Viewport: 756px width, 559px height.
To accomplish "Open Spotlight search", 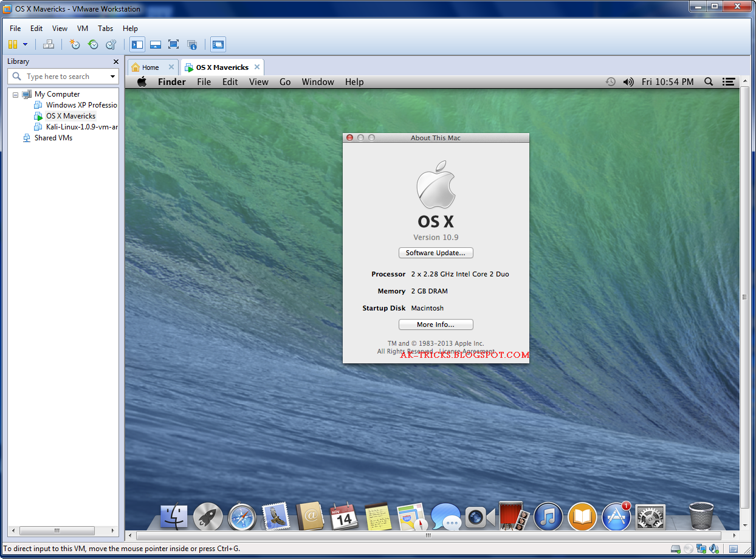I will coord(709,81).
